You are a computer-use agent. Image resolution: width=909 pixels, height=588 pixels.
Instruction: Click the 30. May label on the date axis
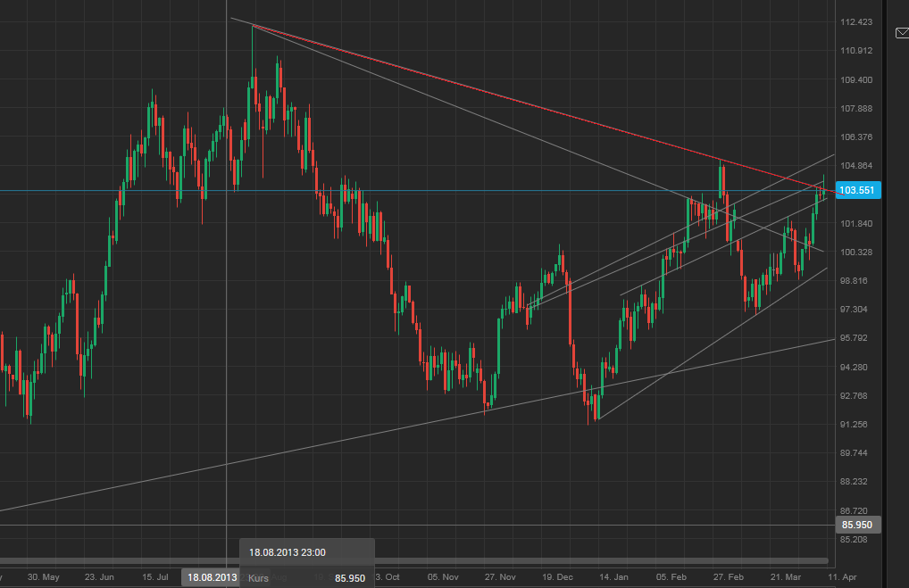40,577
